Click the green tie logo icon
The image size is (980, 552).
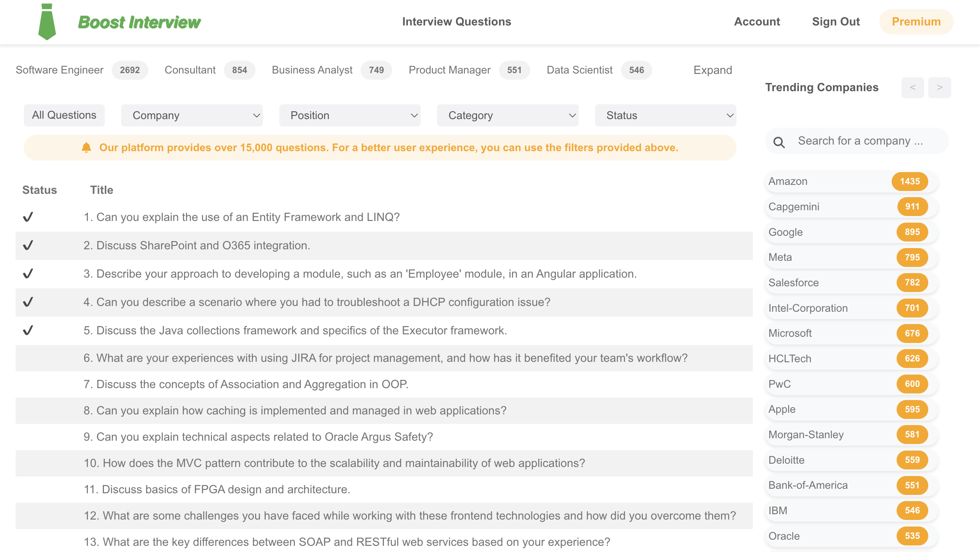click(x=47, y=22)
